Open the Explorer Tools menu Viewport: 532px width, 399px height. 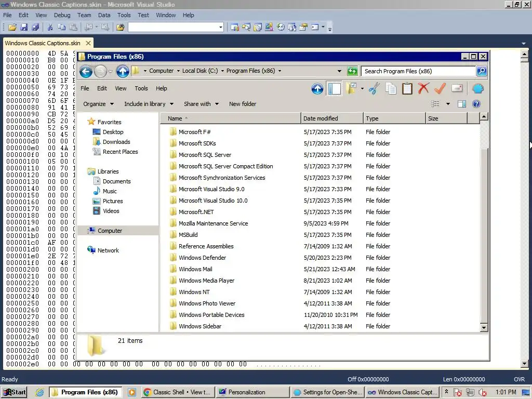141,88
